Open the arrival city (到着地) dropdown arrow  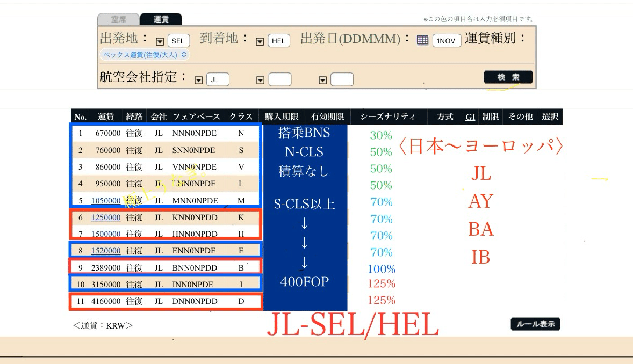click(260, 41)
